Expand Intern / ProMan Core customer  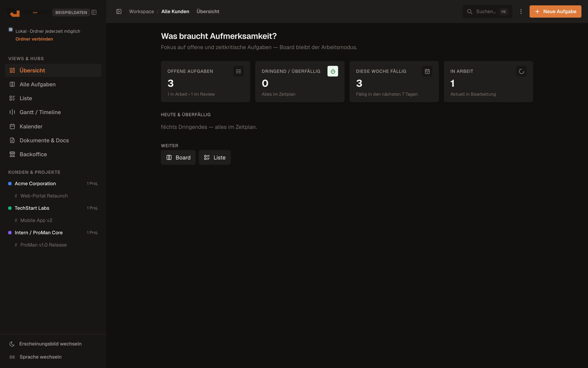click(53, 233)
